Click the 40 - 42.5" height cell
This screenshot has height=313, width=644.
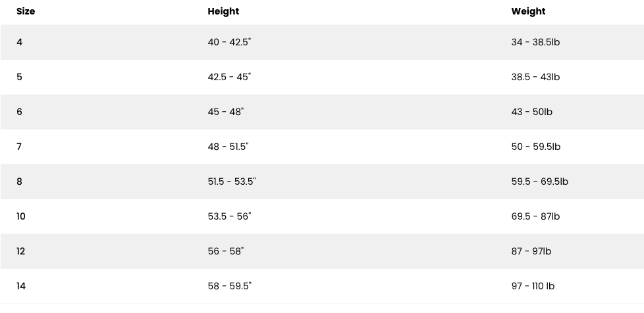click(229, 42)
